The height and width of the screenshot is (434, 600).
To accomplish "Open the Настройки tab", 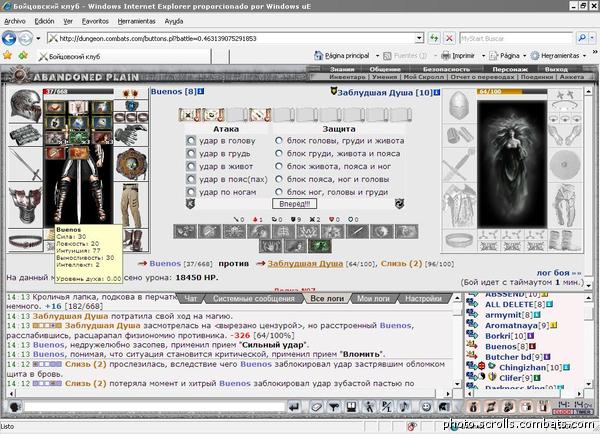I will click(x=423, y=299).
